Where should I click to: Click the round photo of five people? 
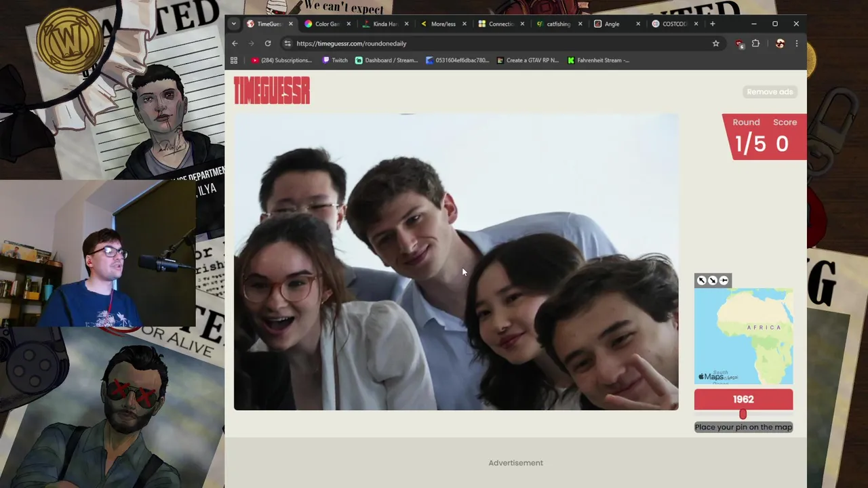pyautogui.click(x=456, y=262)
